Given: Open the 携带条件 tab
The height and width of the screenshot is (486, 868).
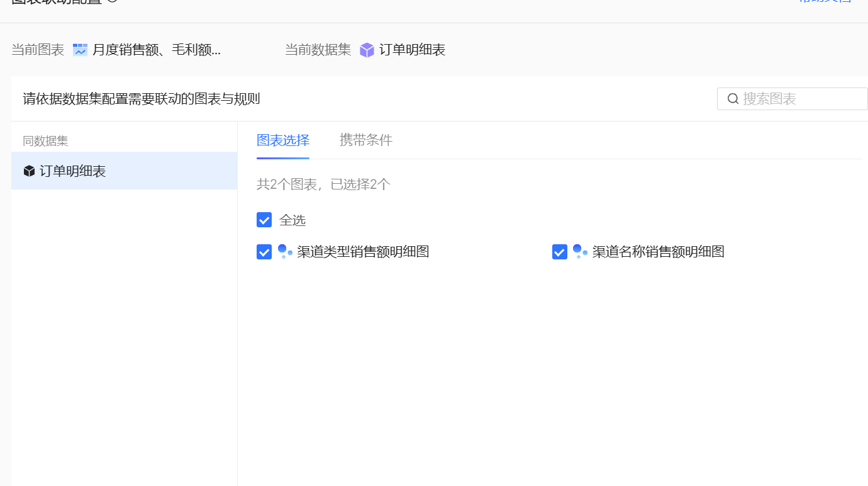Looking at the screenshot, I should pyautogui.click(x=366, y=140).
